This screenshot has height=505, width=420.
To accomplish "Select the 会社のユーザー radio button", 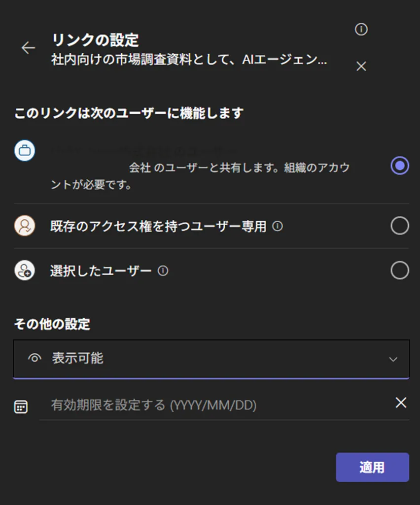I will (x=399, y=166).
